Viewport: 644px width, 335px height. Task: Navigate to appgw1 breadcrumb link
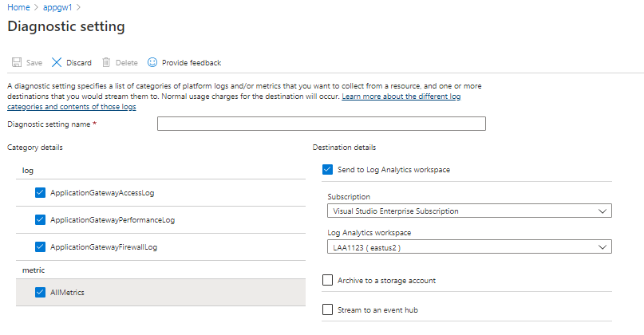(57, 8)
